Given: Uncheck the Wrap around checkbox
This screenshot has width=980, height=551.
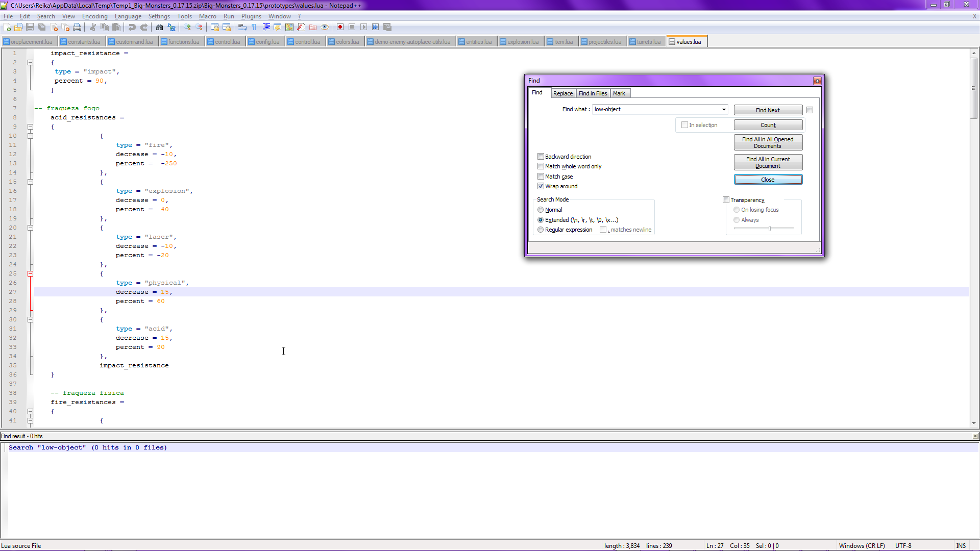Looking at the screenshot, I should point(541,186).
